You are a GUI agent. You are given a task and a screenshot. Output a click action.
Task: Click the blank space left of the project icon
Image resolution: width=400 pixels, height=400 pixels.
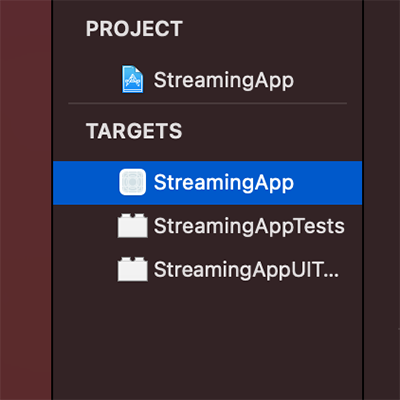coord(87,80)
